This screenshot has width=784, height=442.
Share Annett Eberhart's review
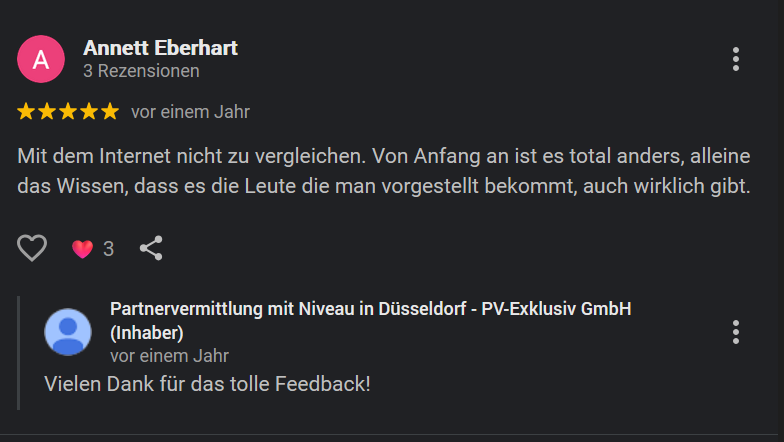[x=151, y=248]
